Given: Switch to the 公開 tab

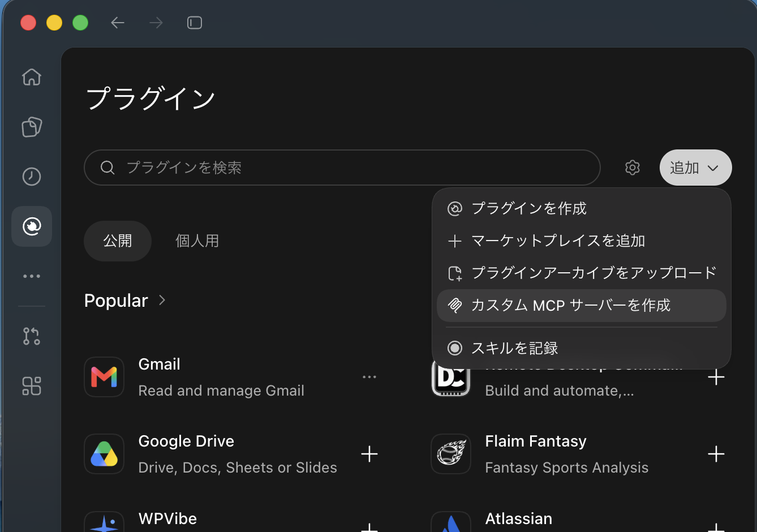Looking at the screenshot, I should 118,241.
